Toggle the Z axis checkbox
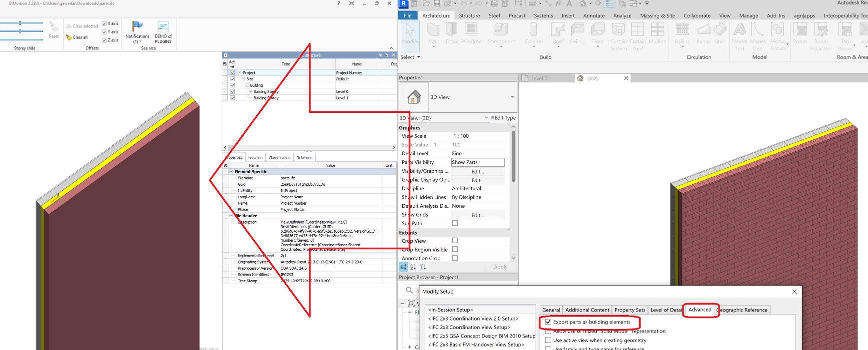Screen dimensions: 868x350 pos(104,40)
